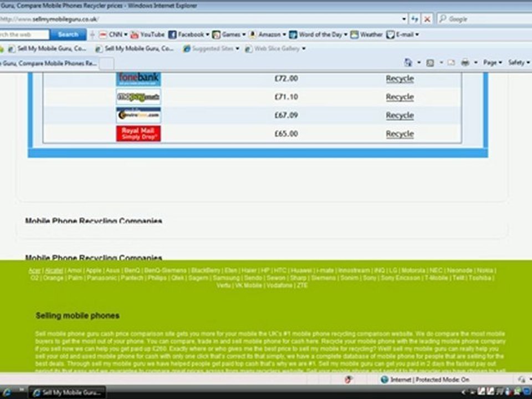Click the Internet Protected Mode status text
The image size is (532, 399).
(x=430, y=380)
